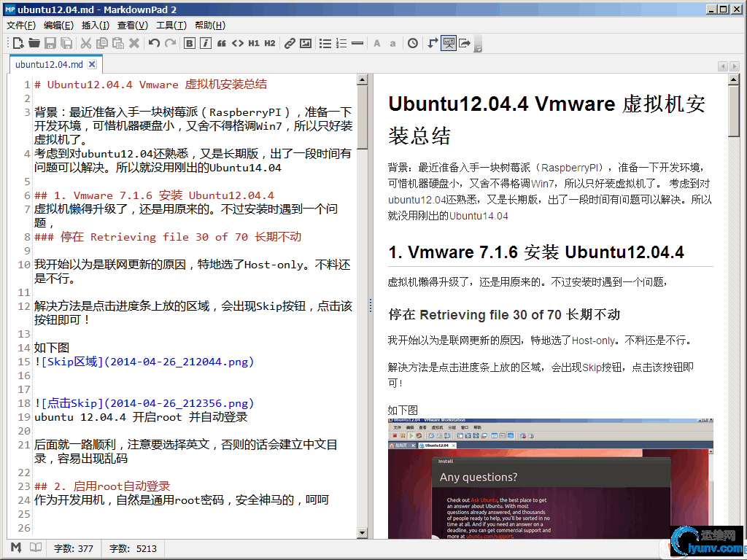747x560 pixels.
Task: Insert an unordered bullet list
Action: pos(325,43)
